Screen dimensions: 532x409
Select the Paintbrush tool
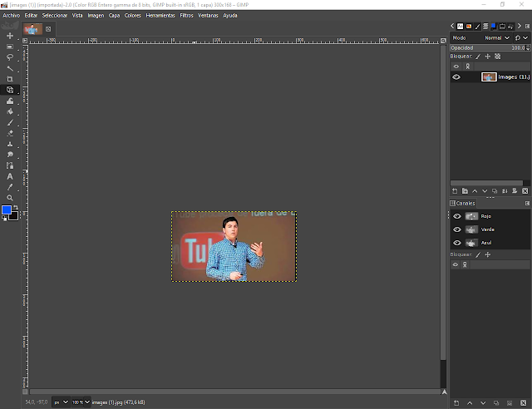tap(10, 122)
